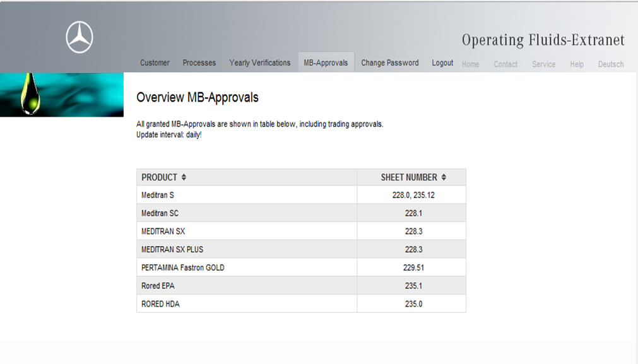Click the PRODUCT column header
Viewport: 638px width, 364px height.
coord(247,177)
